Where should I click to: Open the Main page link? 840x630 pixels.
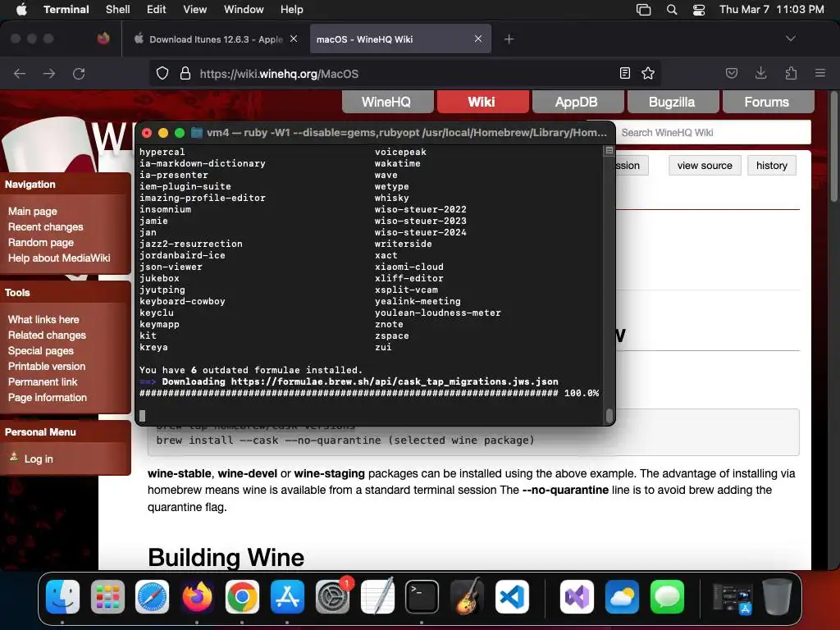pyautogui.click(x=33, y=211)
